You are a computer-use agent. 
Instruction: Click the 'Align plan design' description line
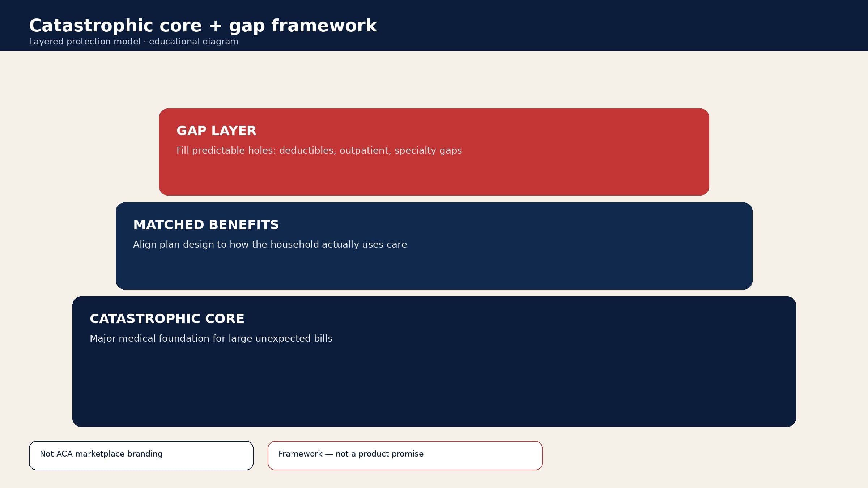point(270,244)
